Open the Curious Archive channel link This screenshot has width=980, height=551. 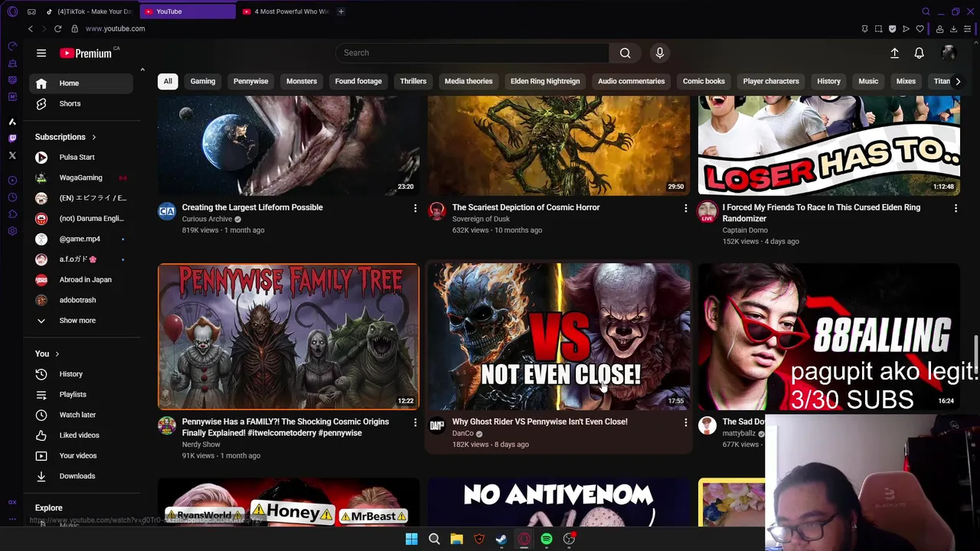tap(207, 219)
